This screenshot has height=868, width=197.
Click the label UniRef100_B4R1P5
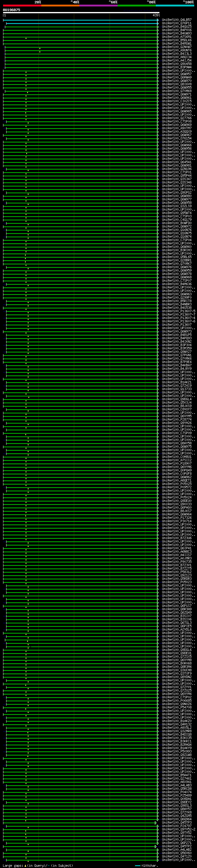[x=177, y=335]
